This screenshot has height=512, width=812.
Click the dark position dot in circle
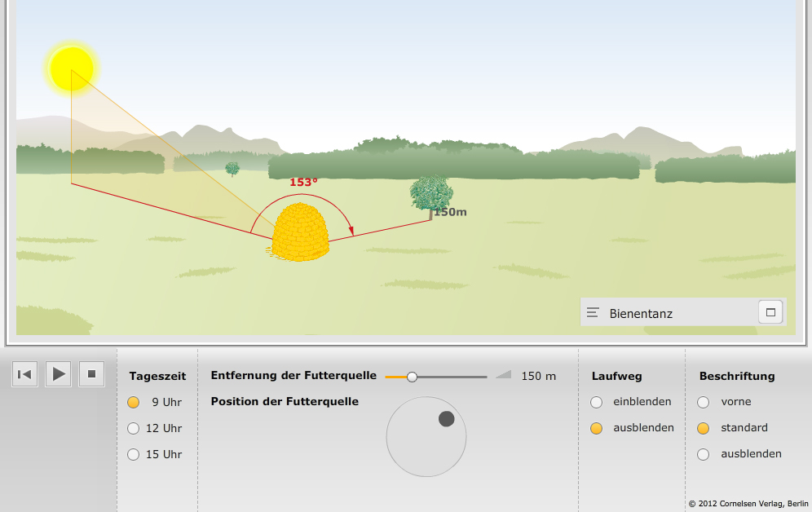click(447, 419)
